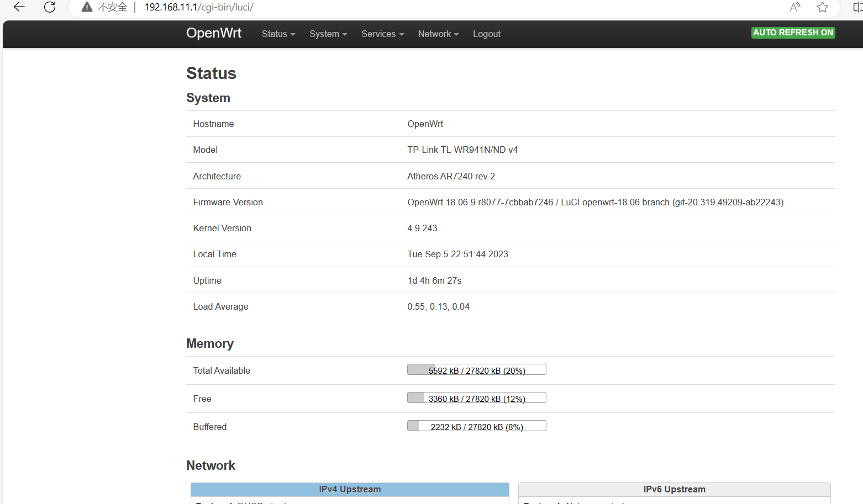Click the Logout menu item

click(486, 34)
